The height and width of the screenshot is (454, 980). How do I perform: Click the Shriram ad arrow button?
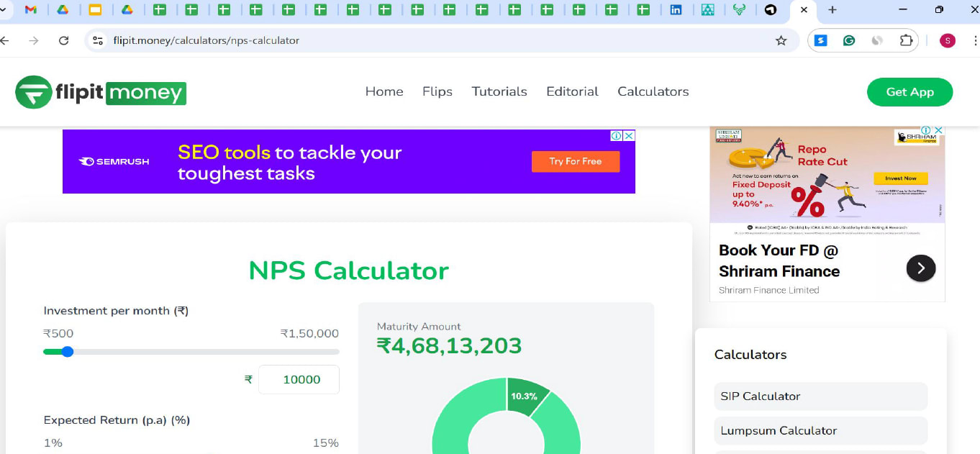921,268
